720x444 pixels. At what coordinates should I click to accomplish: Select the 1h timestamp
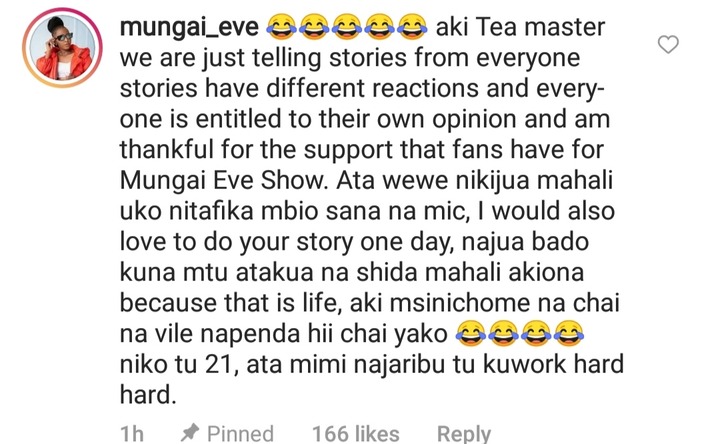tap(132, 433)
